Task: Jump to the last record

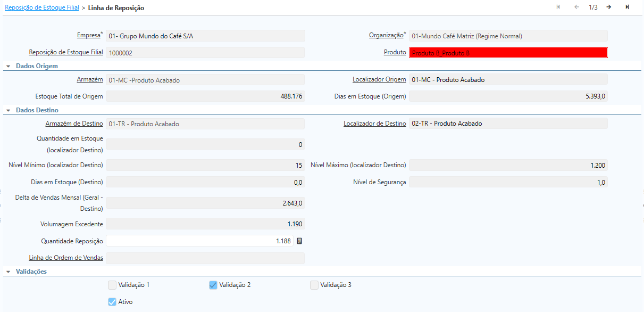Action: (x=627, y=7)
